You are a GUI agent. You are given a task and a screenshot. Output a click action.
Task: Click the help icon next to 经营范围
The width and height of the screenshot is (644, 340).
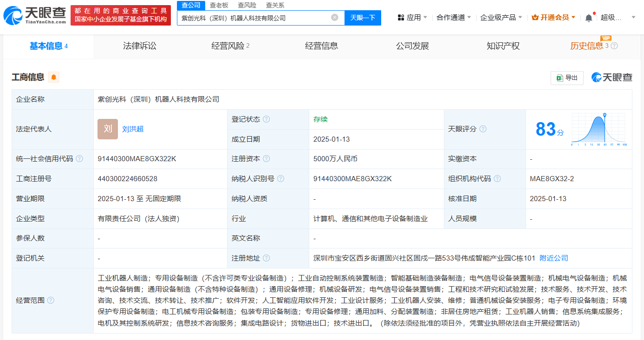coord(51,301)
